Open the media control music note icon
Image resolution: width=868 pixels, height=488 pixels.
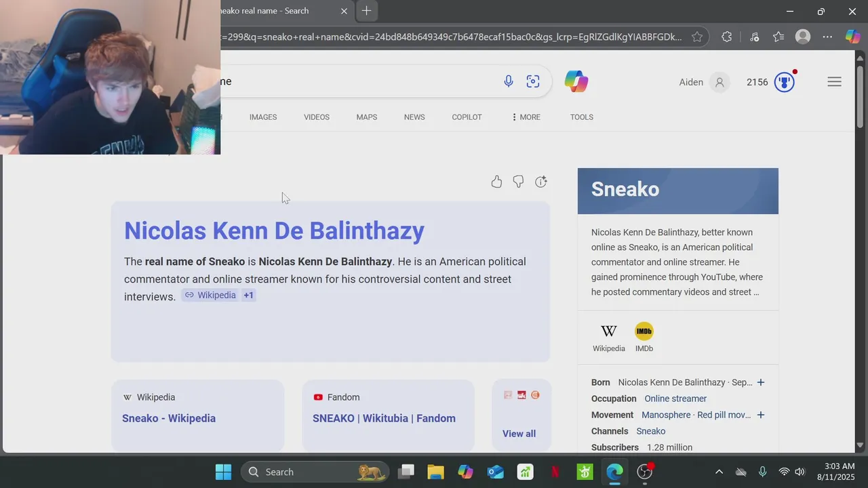tap(754, 37)
